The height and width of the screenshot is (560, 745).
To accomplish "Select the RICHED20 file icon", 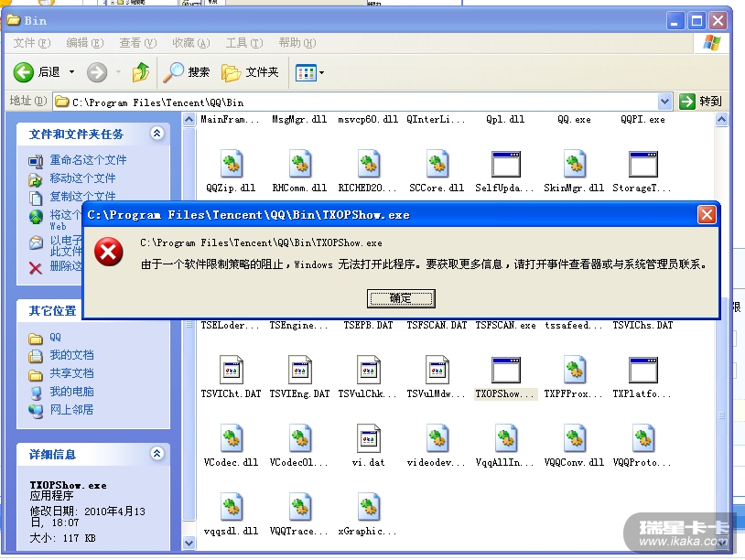I will tap(368, 164).
